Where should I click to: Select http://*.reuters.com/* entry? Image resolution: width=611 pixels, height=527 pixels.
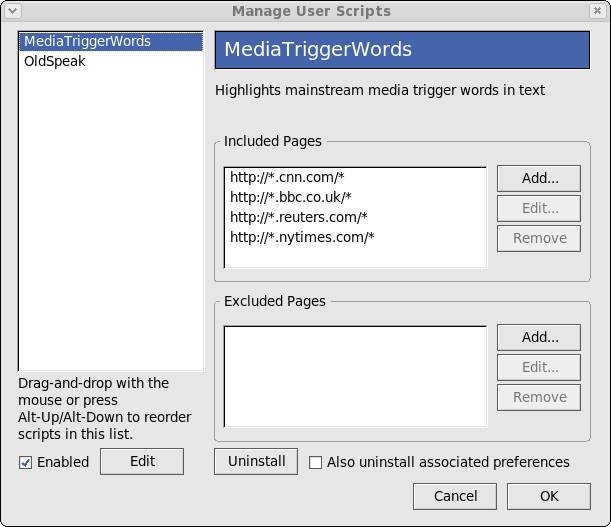click(x=355, y=217)
